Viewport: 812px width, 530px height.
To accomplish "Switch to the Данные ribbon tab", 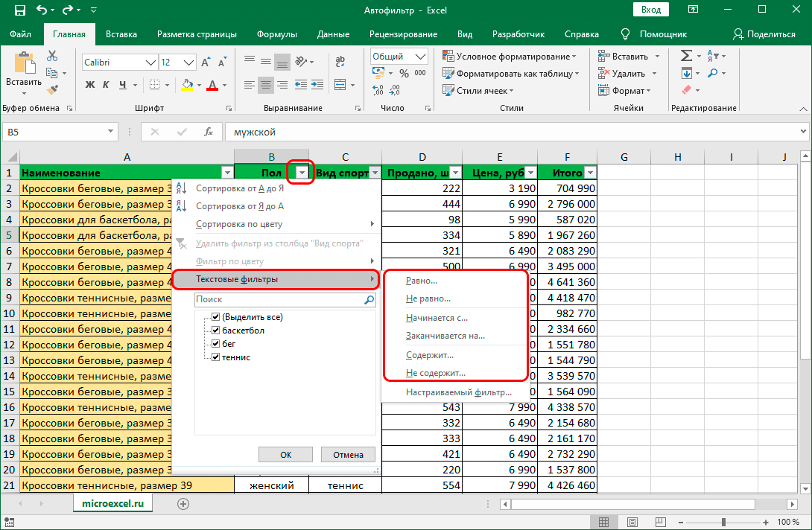I will 332,33.
